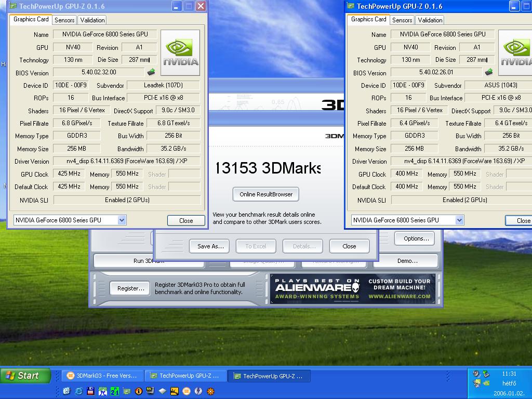Click BIOS Version field 5.40.02.26.01

(x=436, y=72)
